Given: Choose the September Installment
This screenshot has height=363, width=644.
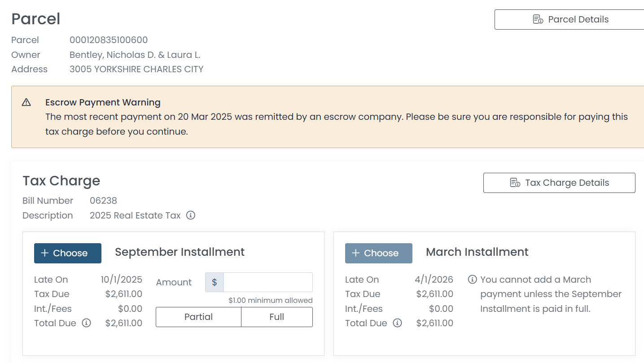Looking at the screenshot, I should pyautogui.click(x=68, y=253).
